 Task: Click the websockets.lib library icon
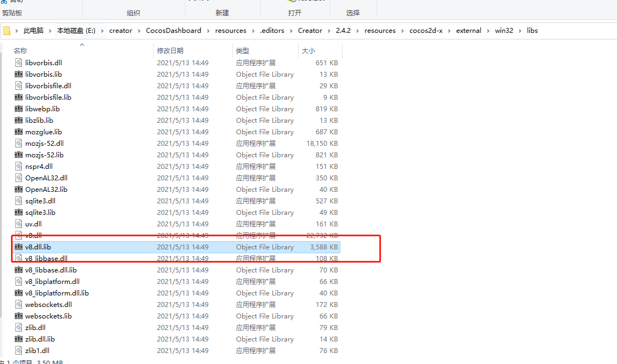19,316
